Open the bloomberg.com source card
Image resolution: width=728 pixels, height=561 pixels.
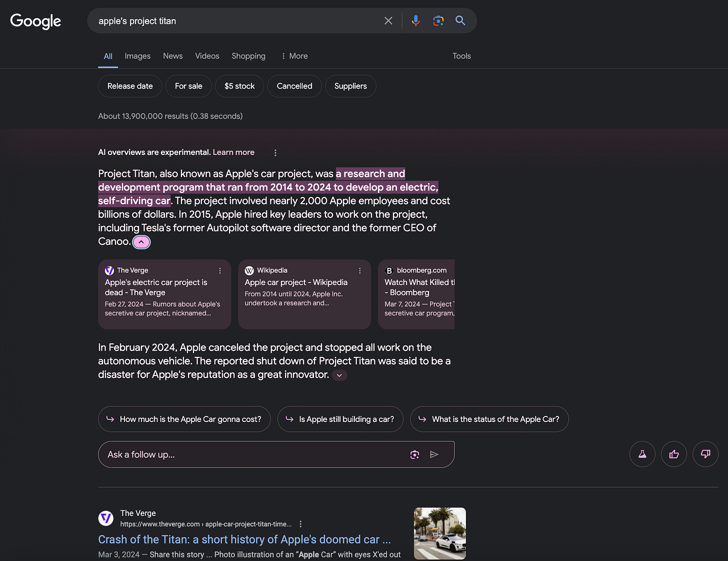click(416, 294)
